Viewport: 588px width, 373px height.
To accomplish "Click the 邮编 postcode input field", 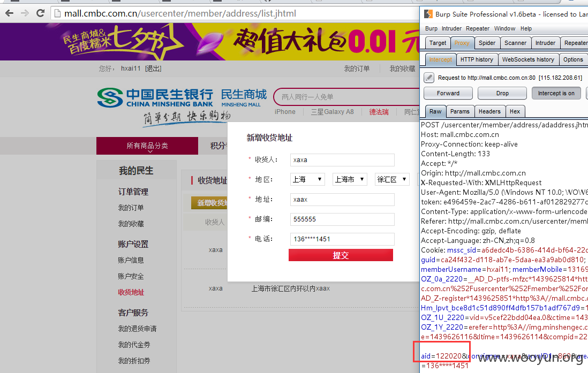I will 342,219.
